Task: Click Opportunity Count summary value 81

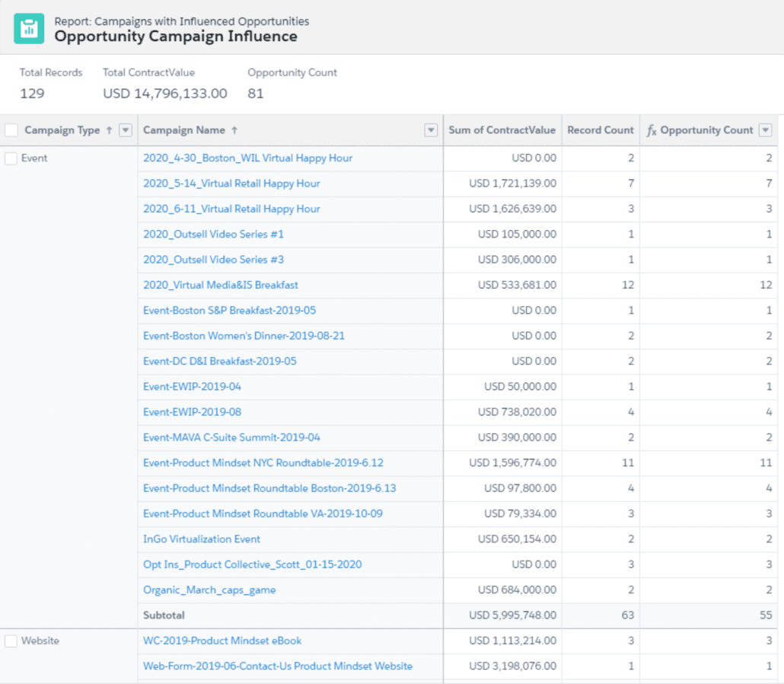Action: 256,94
